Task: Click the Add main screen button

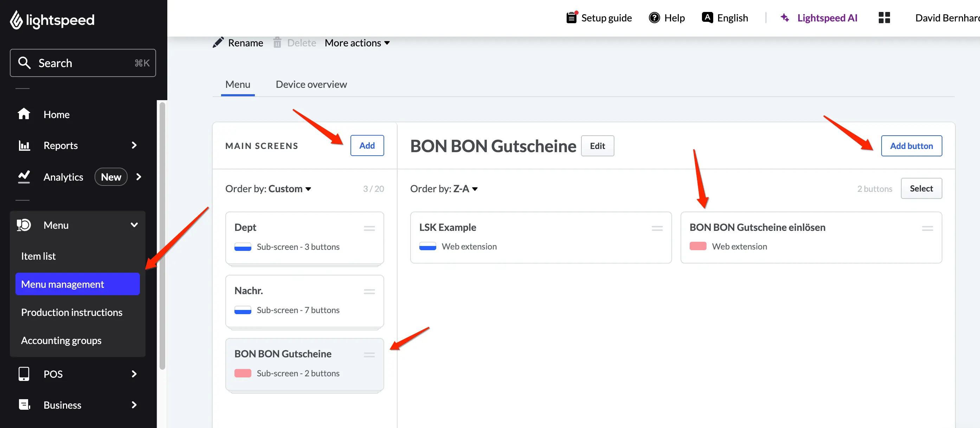Action: pyautogui.click(x=367, y=145)
